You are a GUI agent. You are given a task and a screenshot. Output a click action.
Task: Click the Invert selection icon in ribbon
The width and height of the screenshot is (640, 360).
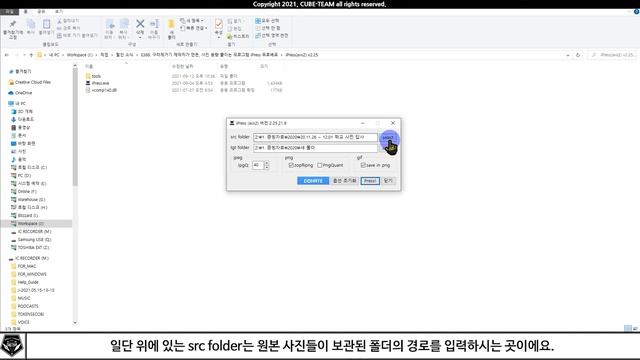[x=258, y=36]
